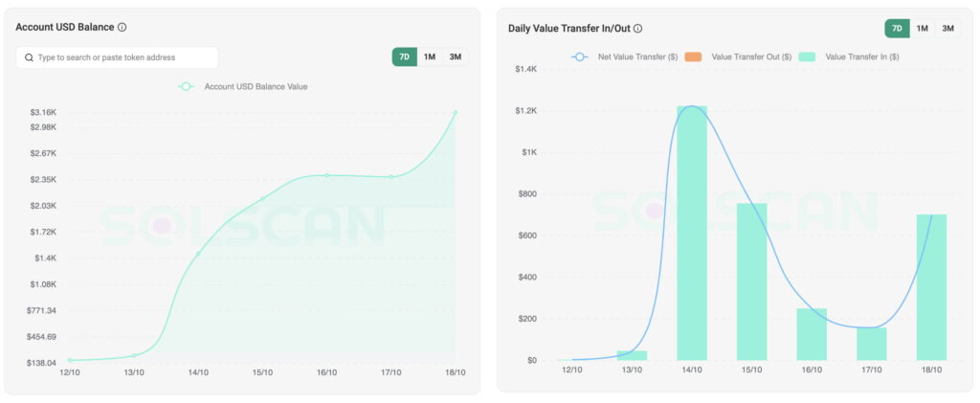Click the 15/10 transfer-in bar

tap(751, 281)
